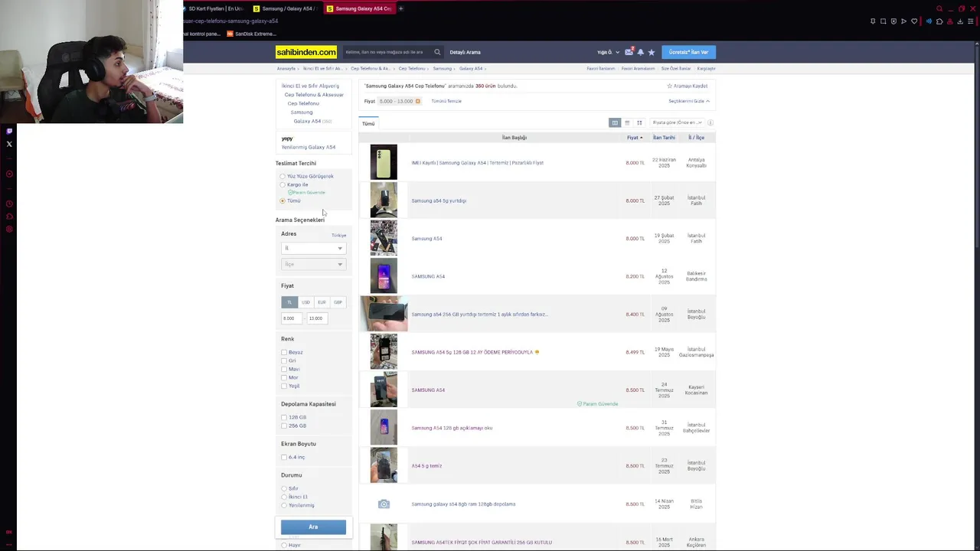Click the Cep Telefonu & Aksesuar category

(314, 95)
